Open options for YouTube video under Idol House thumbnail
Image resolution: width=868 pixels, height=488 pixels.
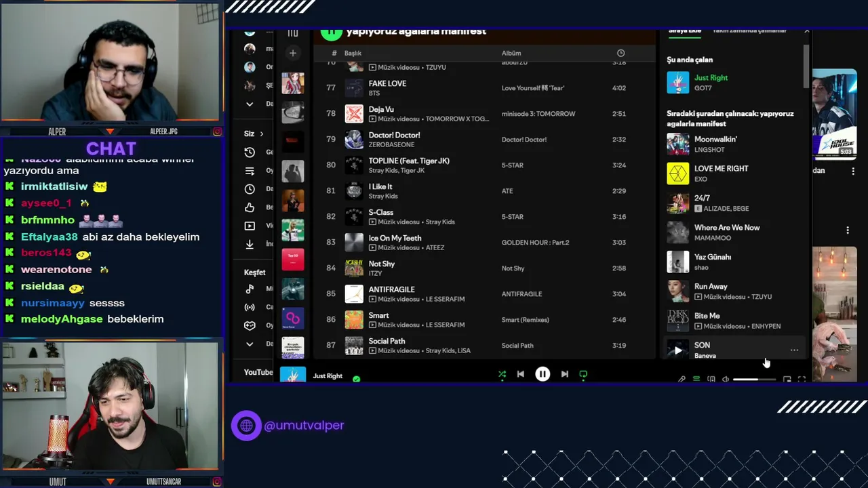(x=853, y=171)
